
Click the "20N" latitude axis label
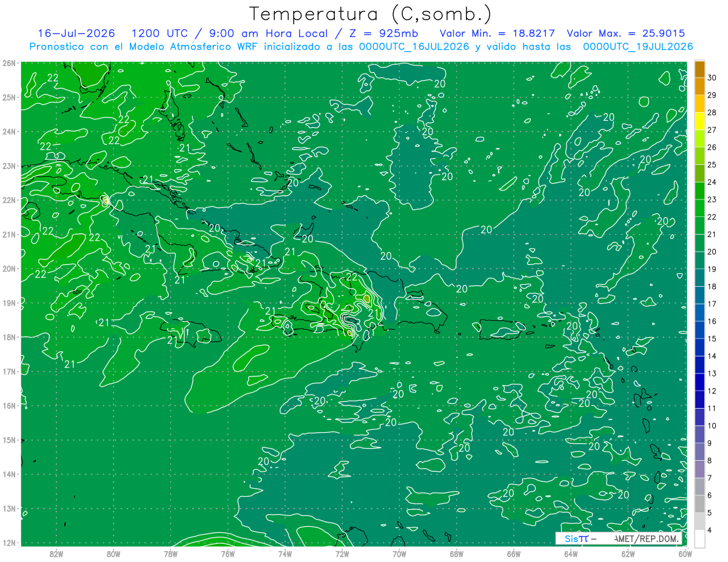(9, 269)
